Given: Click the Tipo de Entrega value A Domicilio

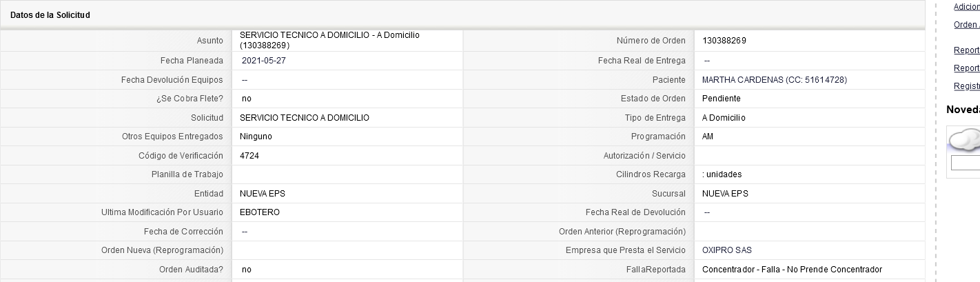Looking at the screenshot, I should click(x=724, y=118).
